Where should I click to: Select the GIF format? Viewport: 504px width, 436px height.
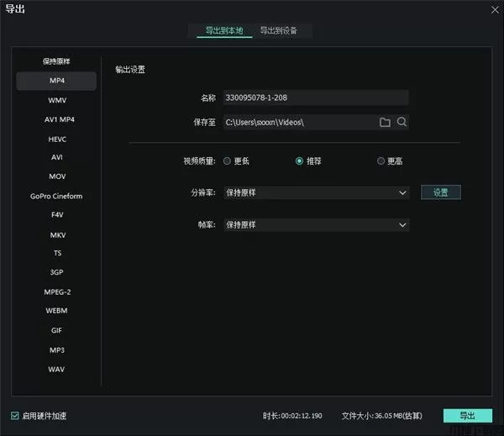pyautogui.click(x=56, y=330)
